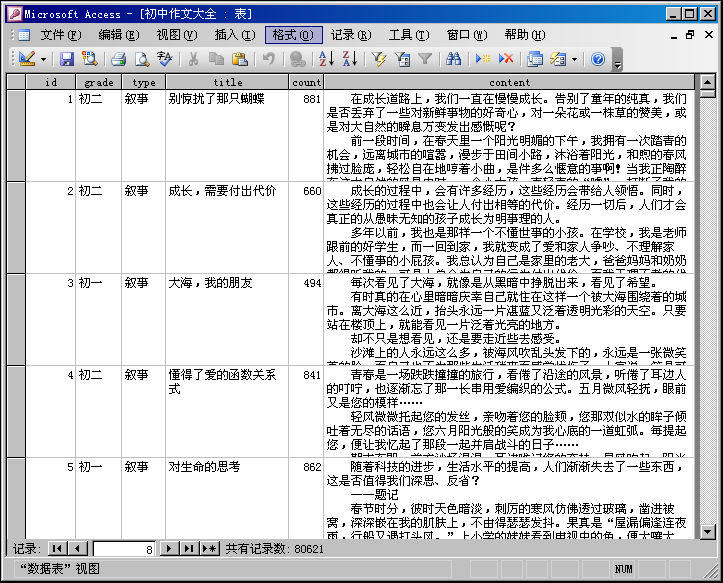Click title cell 大海，我的朋友
The image size is (723, 583).
point(227,320)
